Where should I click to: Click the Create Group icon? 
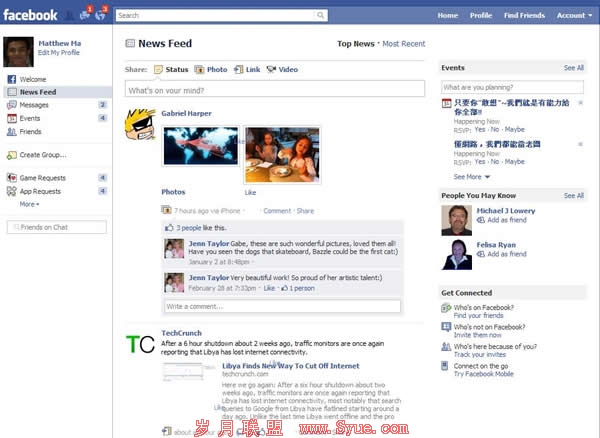tap(11, 155)
